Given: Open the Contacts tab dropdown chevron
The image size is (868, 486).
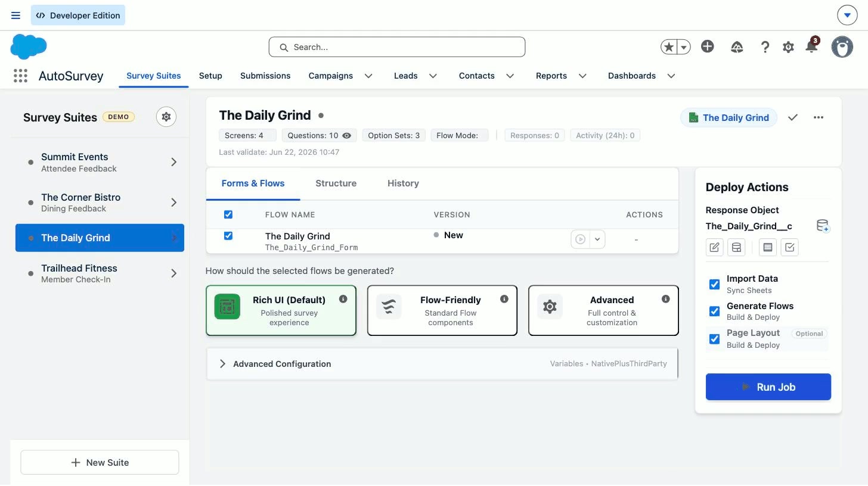Looking at the screenshot, I should click(510, 76).
